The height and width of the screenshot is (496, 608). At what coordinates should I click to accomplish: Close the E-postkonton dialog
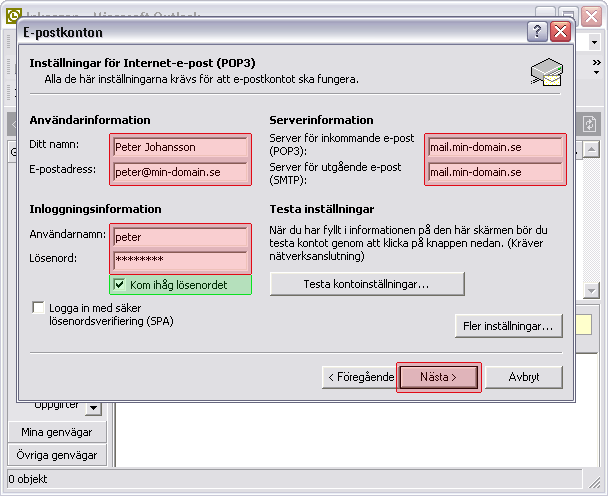[x=560, y=31]
